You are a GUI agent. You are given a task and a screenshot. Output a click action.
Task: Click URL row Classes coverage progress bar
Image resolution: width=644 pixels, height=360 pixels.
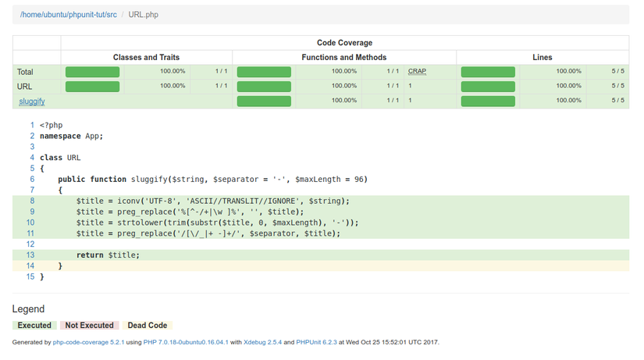click(x=92, y=87)
